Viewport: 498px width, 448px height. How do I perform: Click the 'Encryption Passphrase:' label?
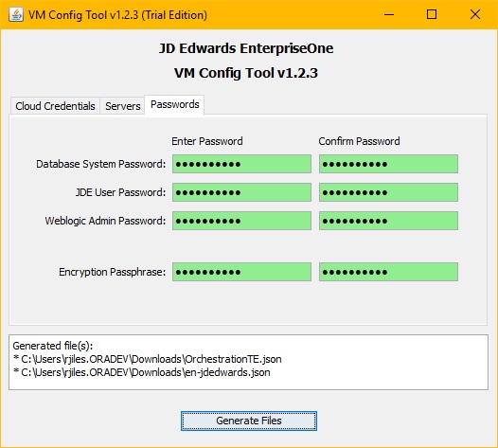pyautogui.click(x=112, y=272)
